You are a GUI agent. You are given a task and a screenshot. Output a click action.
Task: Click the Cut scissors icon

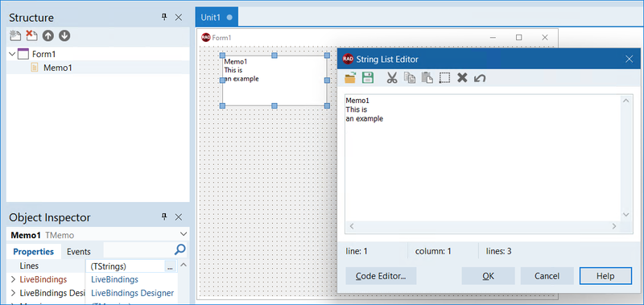(392, 77)
